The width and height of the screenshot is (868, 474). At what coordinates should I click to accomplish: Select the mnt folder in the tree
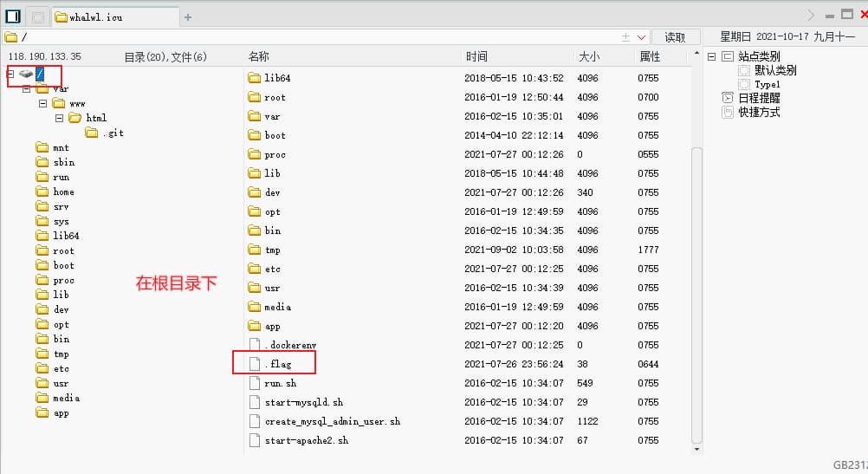coord(53,147)
